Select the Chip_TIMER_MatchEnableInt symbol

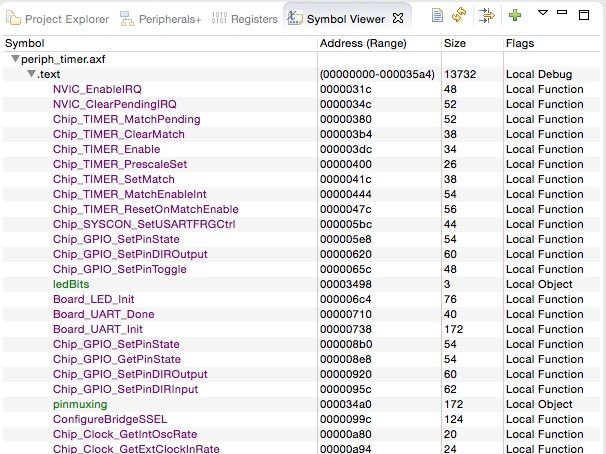coord(130,194)
